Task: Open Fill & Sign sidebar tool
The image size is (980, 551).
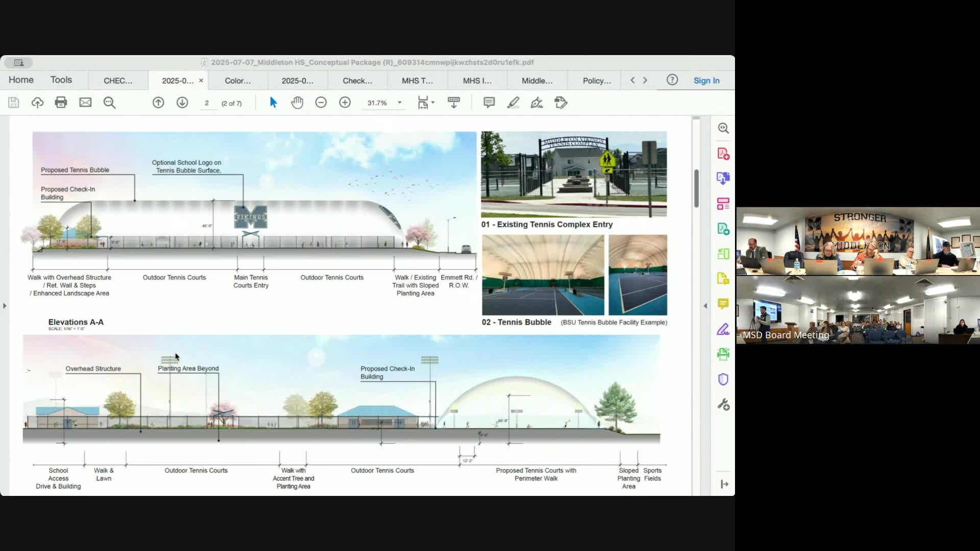Action: [723, 329]
